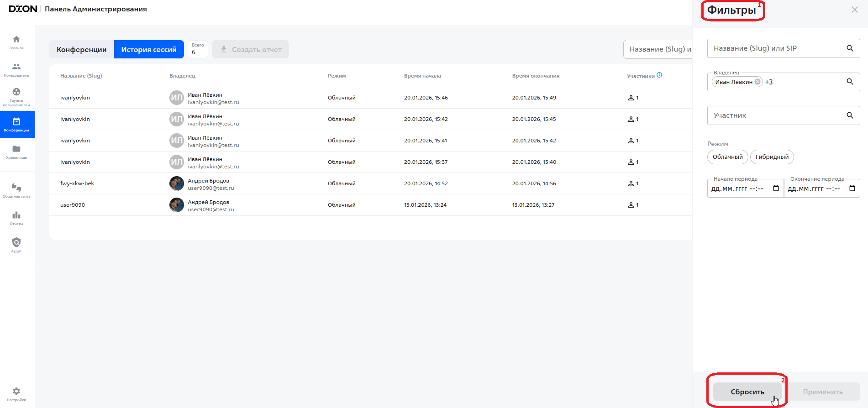Open Аудит audit section
Image resolution: width=868 pixels, height=408 pixels.
(16, 245)
